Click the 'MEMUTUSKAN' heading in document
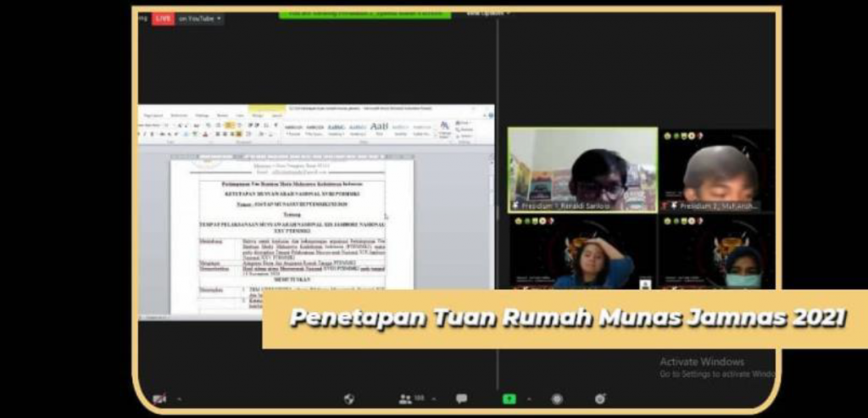The height and width of the screenshot is (418, 868). pos(292,280)
